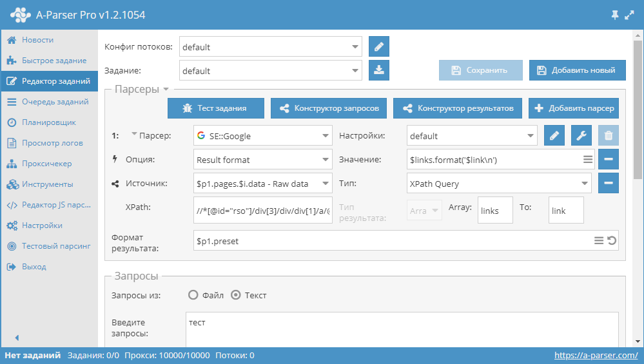Click the scrollbar down arrow
Viewport: 644px width, 364px height.
point(638,341)
